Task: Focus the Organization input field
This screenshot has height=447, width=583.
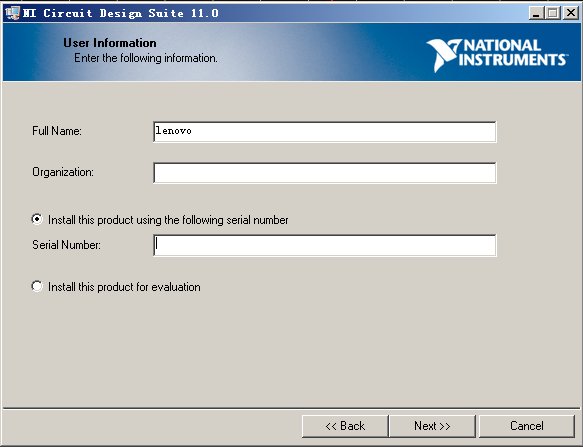Action: 325,173
